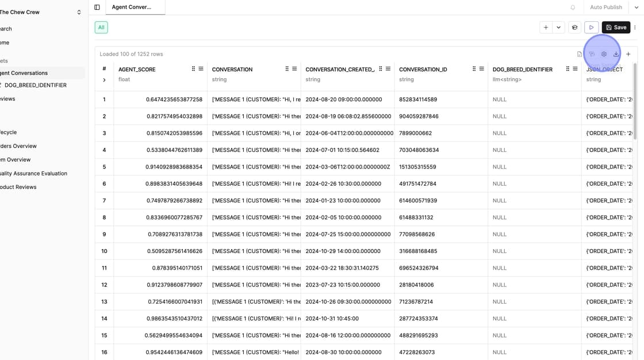Screen dimensions: 644x360
Task: Open AGENT_SCORE column menu icon
Action: pyautogui.click(x=201, y=69)
